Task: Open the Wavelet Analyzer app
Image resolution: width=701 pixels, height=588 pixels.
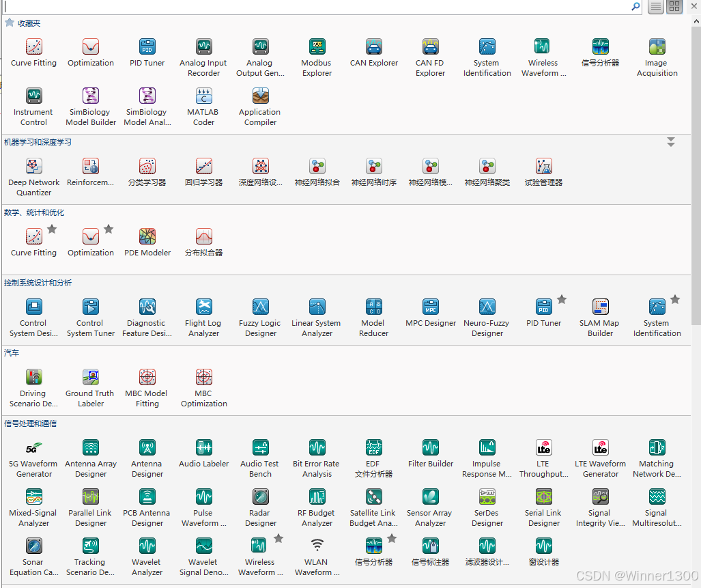Action: [x=147, y=557]
